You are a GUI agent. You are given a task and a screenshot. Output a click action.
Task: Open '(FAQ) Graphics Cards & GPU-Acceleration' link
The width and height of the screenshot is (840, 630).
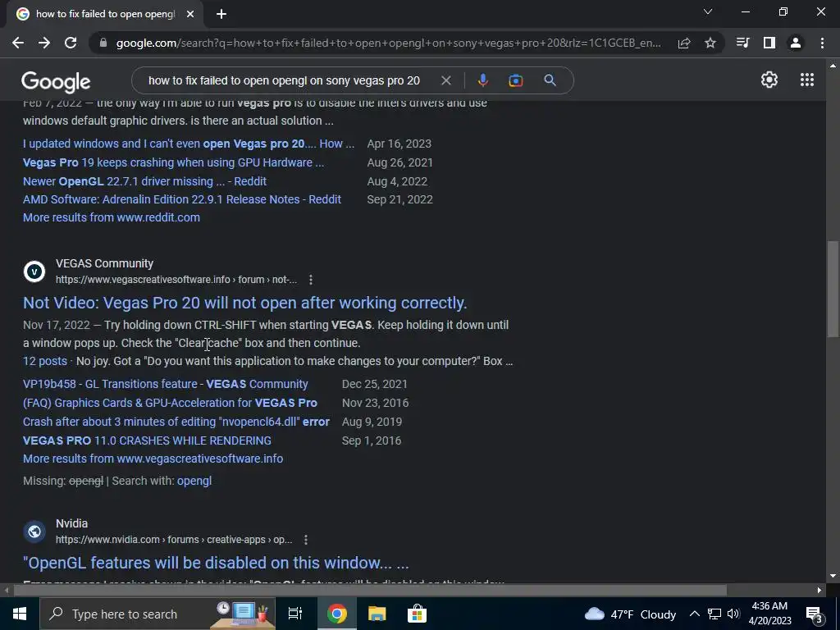170,403
